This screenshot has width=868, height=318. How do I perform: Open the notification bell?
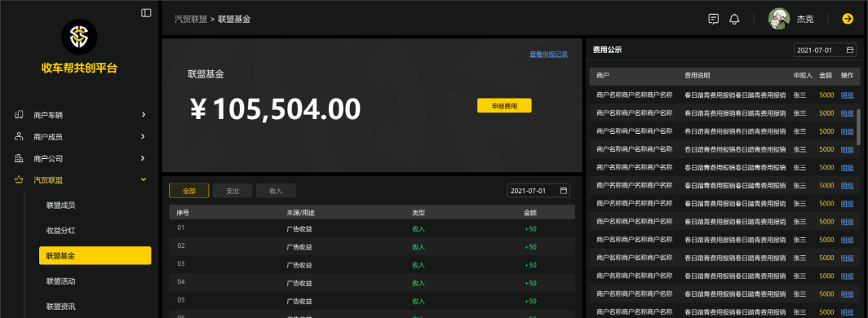[x=734, y=19]
